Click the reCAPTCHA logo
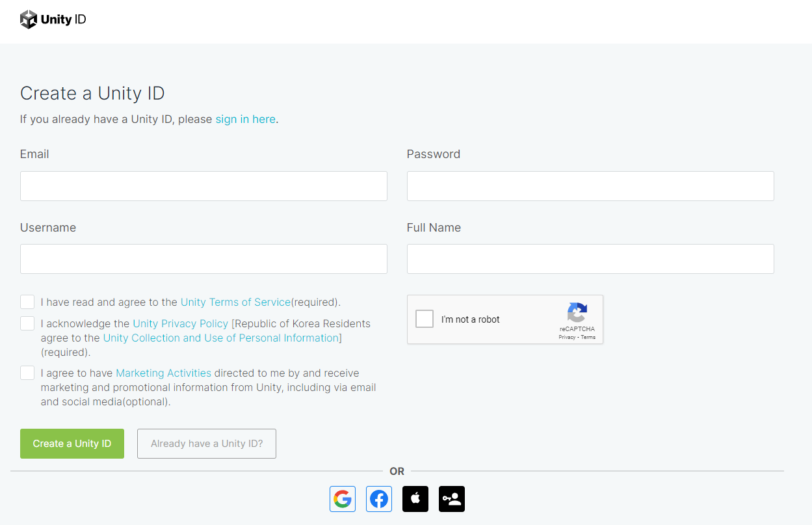812x525 pixels. tap(577, 313)
